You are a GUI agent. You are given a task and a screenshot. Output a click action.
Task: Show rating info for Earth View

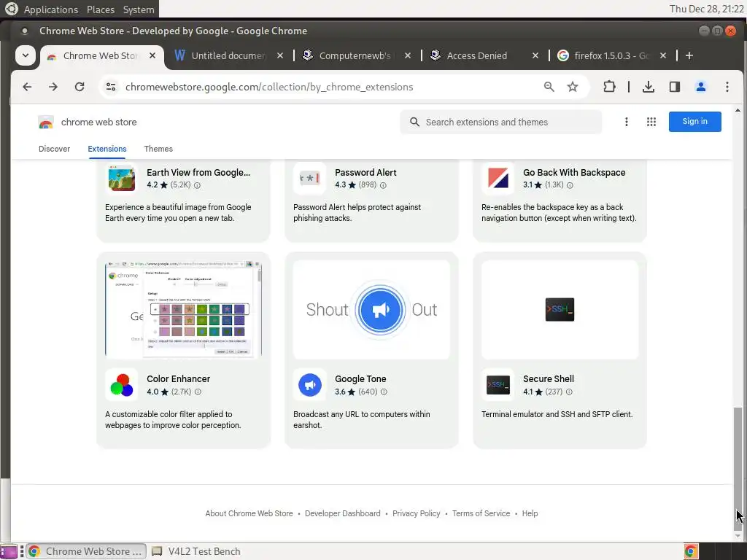(197, 185)
